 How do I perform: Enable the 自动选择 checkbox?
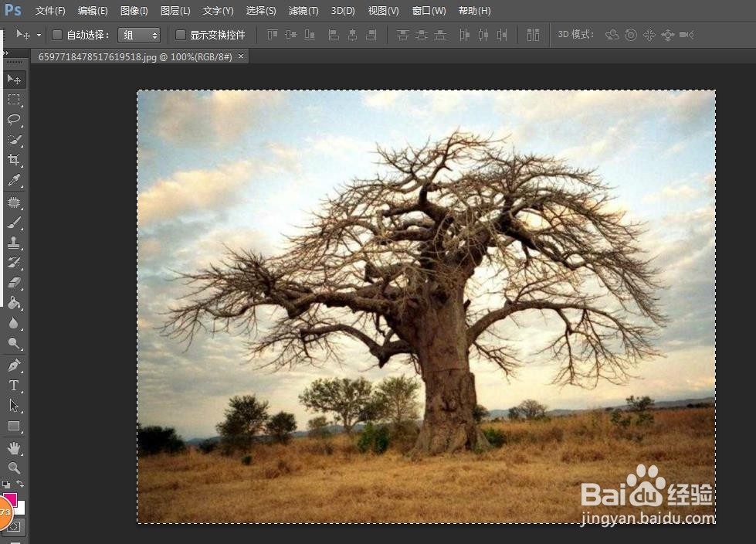point(57,35)
